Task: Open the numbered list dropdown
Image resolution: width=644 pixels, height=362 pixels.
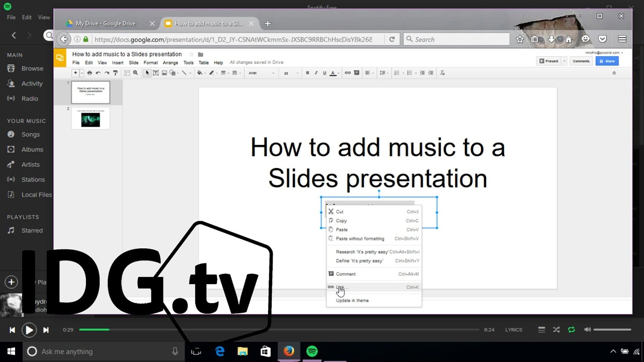Action: click(x=398, y=73)
